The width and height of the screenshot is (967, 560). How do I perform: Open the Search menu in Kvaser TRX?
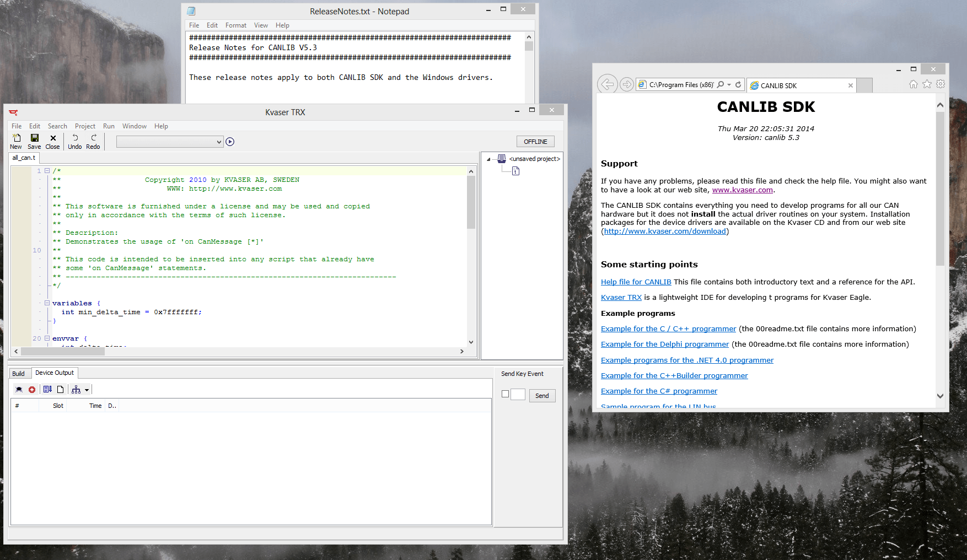coord(57,126)
